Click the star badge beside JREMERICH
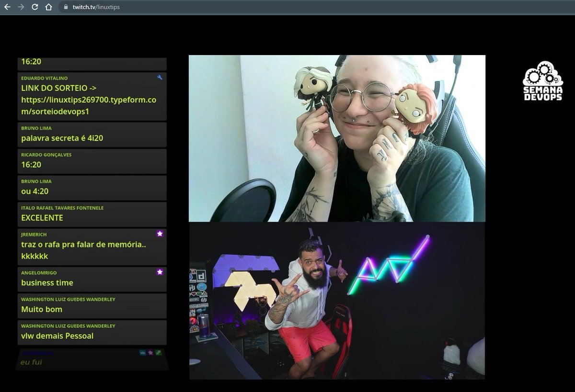Image resolution: width=575 pixels, height=392 pixels. tap(160, 234)
